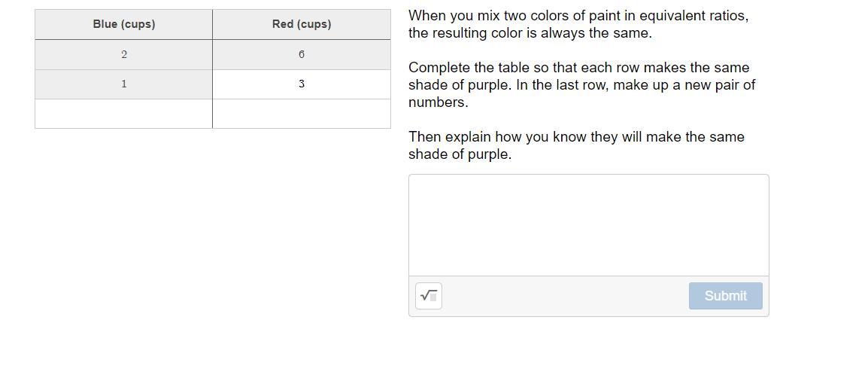Viewport: 868px width, 369px height.
Task: Click the Blue cell containing 1
Action: pos(123,84)
